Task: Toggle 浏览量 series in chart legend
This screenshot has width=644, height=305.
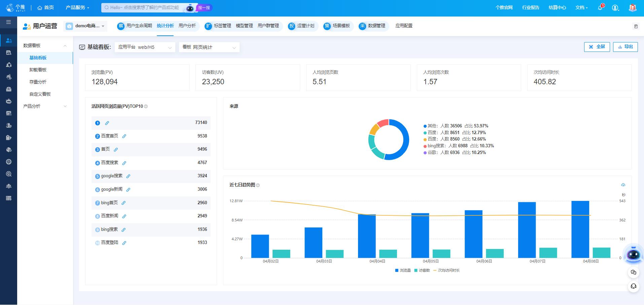Action: pos(403,270)
